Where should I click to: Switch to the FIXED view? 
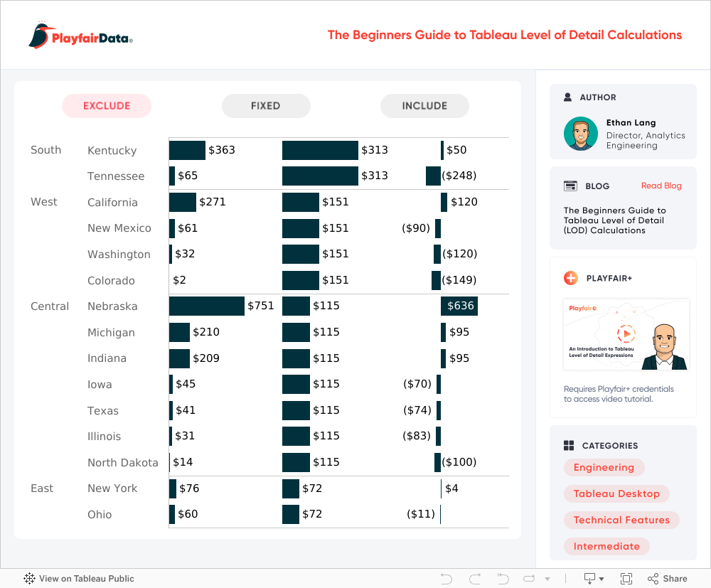266,106
